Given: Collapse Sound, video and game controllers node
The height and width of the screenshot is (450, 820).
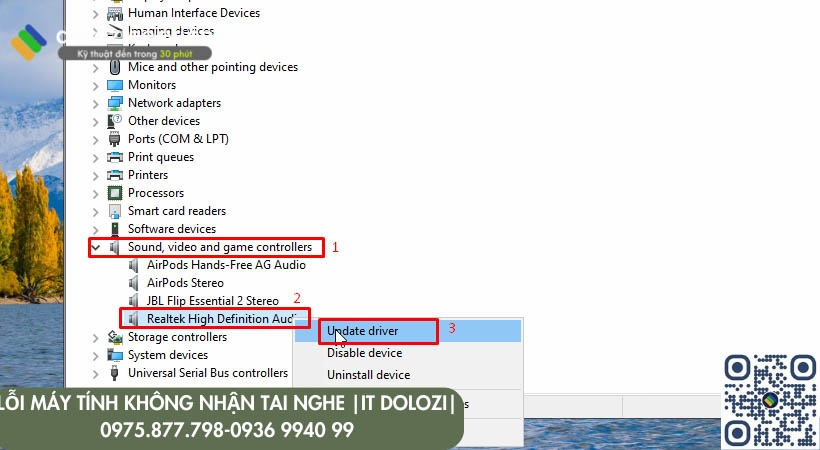Looking at the screenshot, I should [x=95, y=247].
